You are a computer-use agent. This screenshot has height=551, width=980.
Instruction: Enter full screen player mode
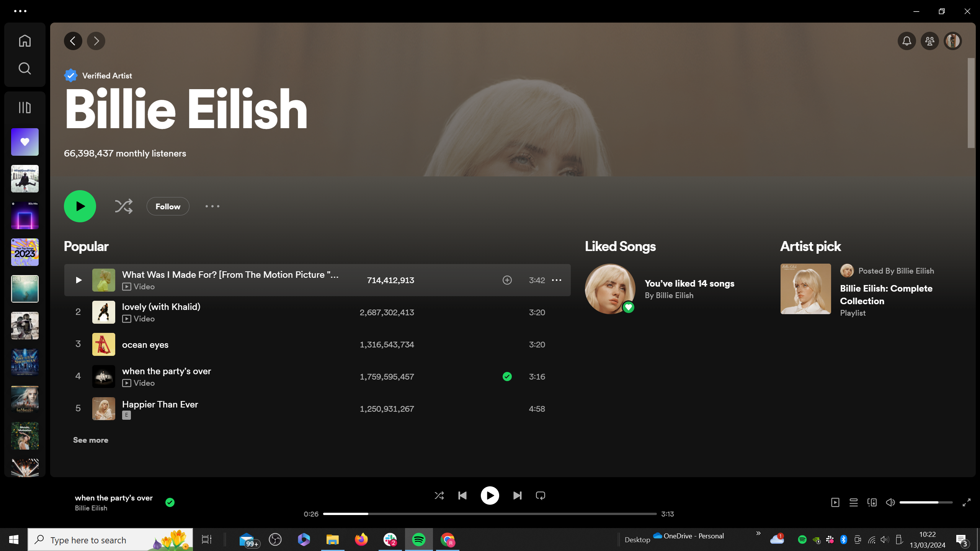967,502
